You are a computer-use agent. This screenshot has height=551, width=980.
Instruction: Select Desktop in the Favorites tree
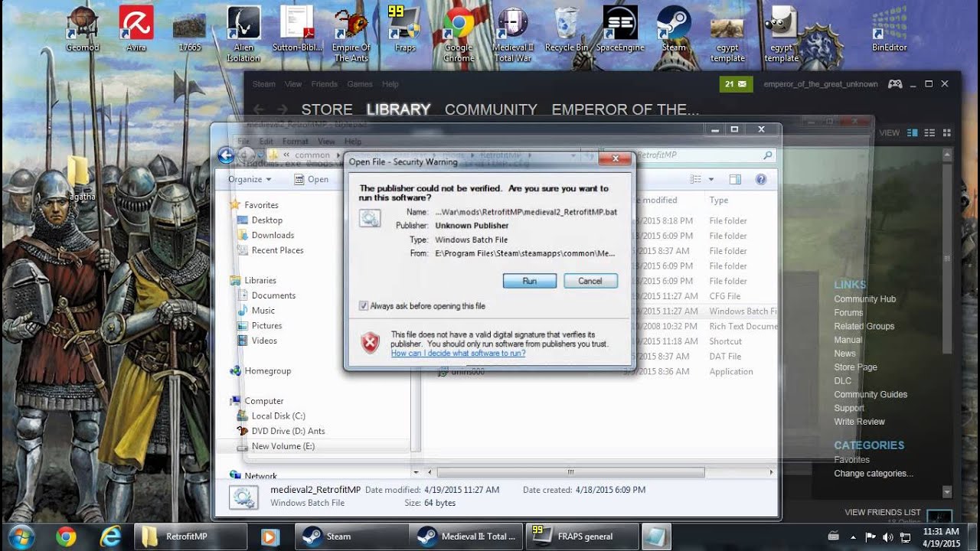(x=266, y=220)
